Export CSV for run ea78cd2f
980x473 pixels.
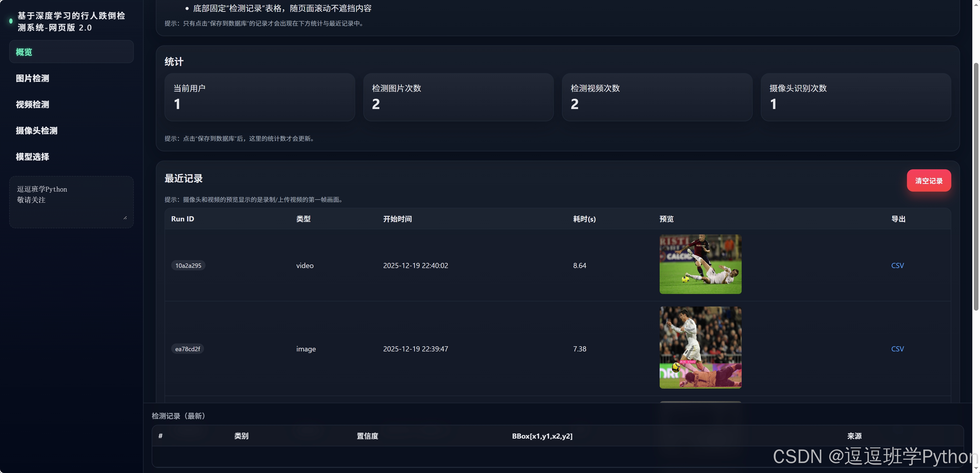(897, 349)
